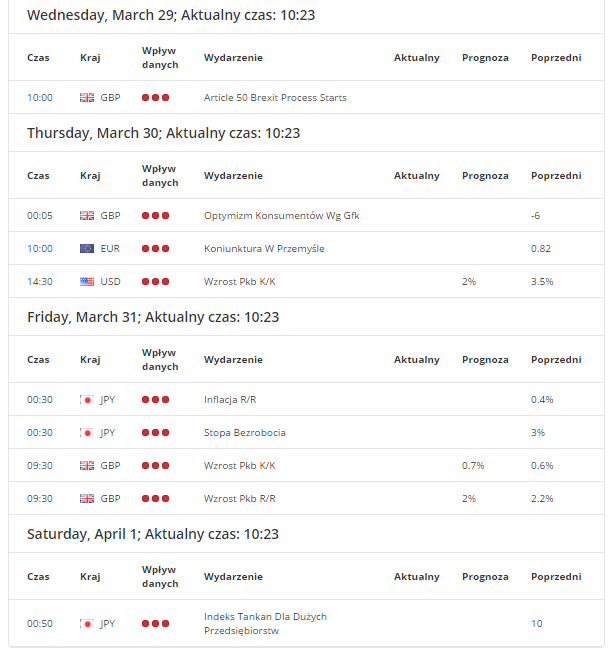
Task: Click UK flag in Wzrost Pkb R/R row
Action: tap(87, 499)
